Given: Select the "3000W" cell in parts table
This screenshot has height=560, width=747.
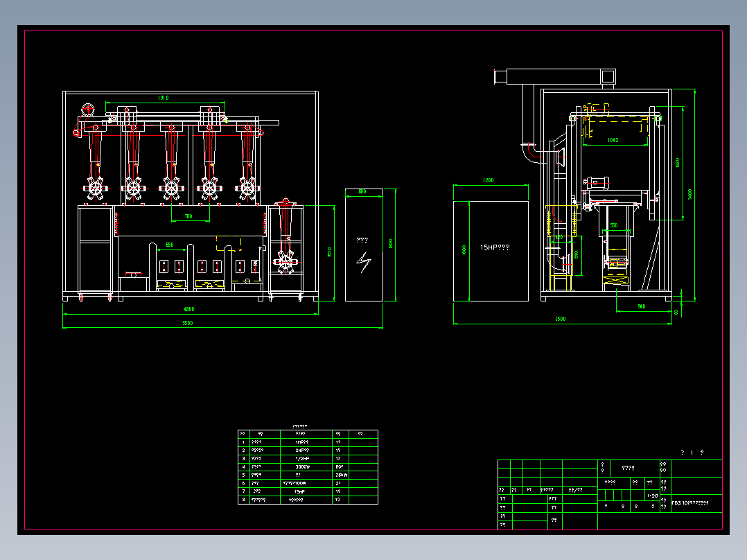Looking at the screenshot, I should point(302,467).
